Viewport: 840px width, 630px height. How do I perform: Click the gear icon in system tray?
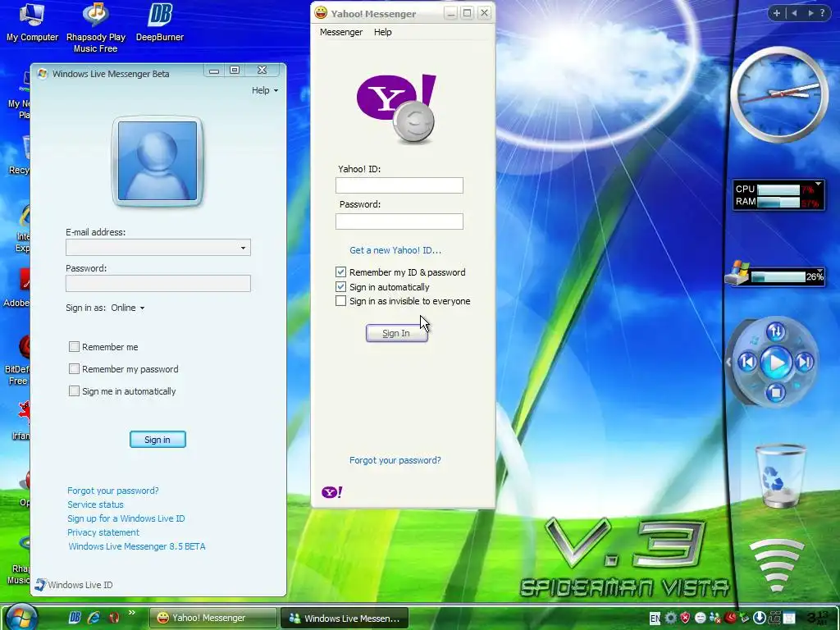coord(671,618)
